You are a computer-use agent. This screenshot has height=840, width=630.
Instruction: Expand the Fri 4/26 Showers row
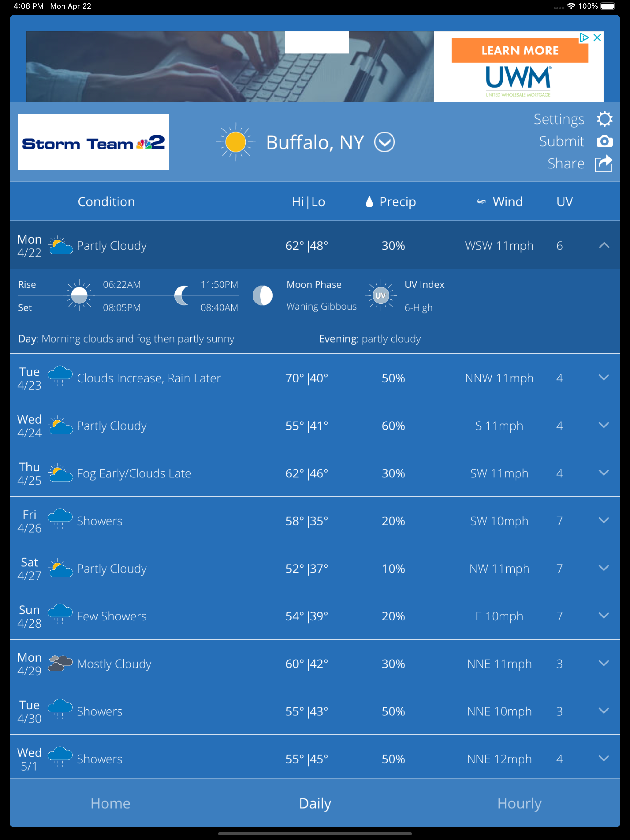(604, 520)
